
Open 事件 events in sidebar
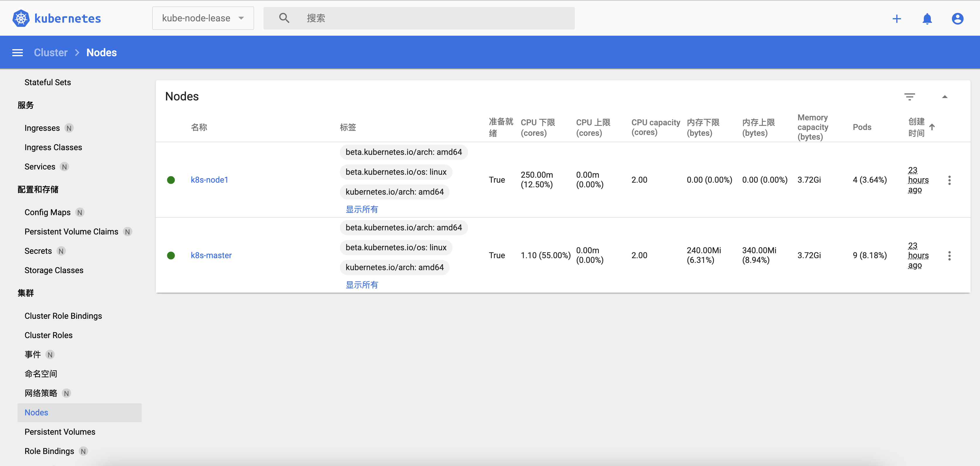tap(32, 354)
